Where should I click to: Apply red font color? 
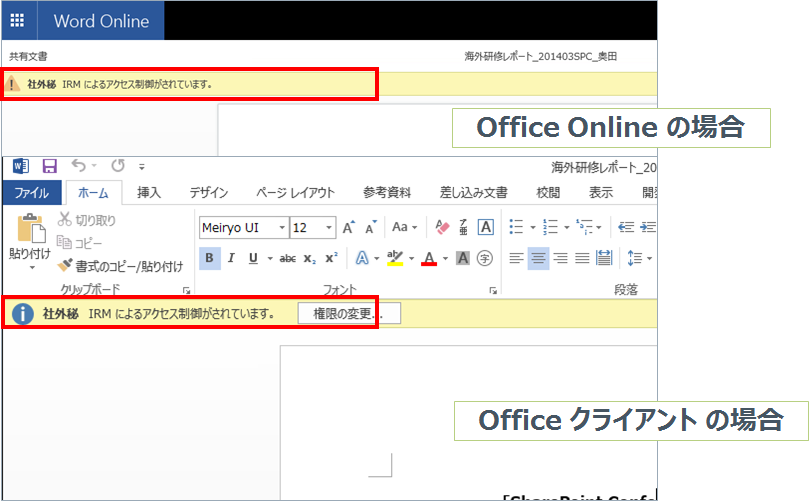click(429, 258)
